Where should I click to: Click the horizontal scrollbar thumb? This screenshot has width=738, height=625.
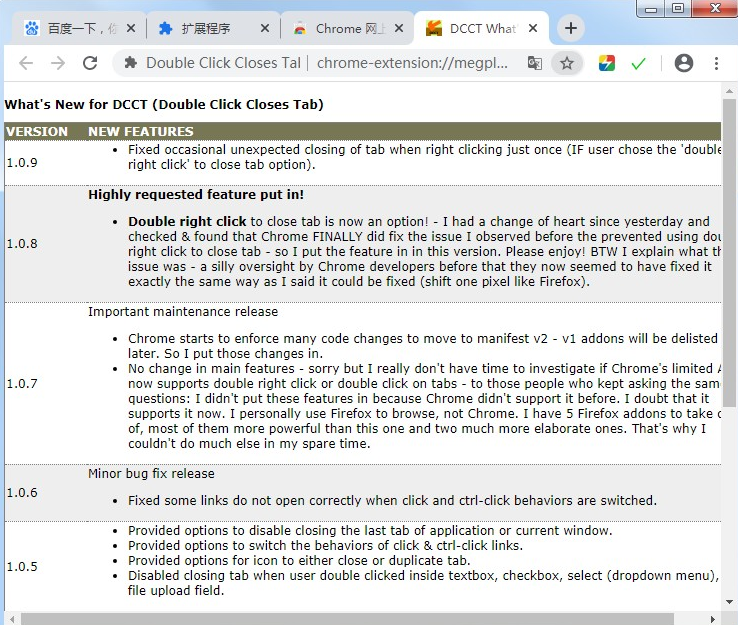point(347,619)
